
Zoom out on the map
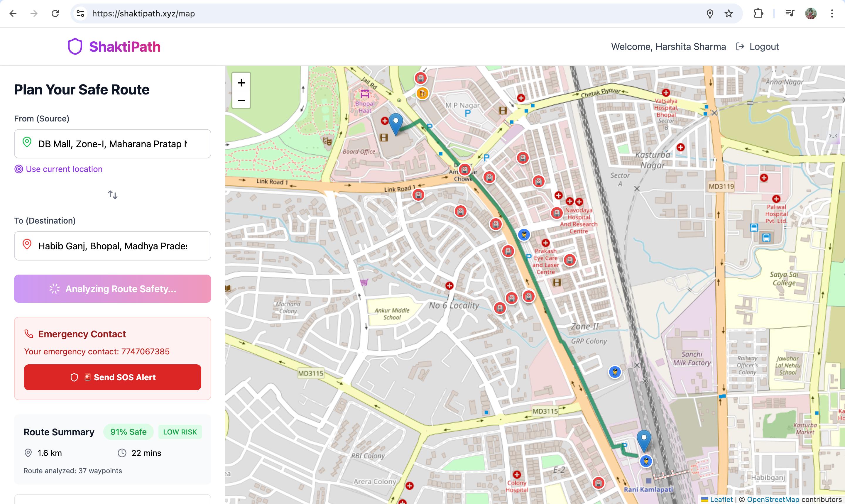coord(241,100)
